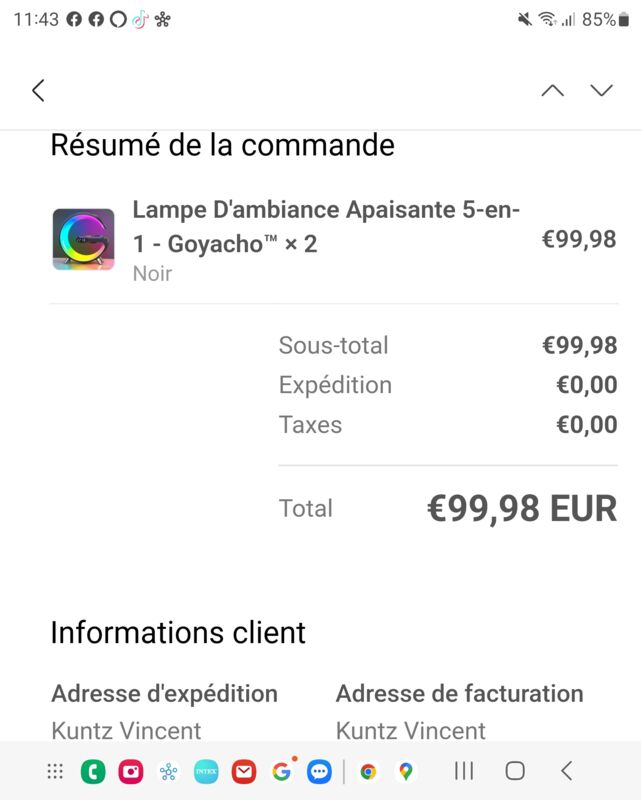Open the Intex app in taskbar
The image size is (641, 800).
(206, 771)
